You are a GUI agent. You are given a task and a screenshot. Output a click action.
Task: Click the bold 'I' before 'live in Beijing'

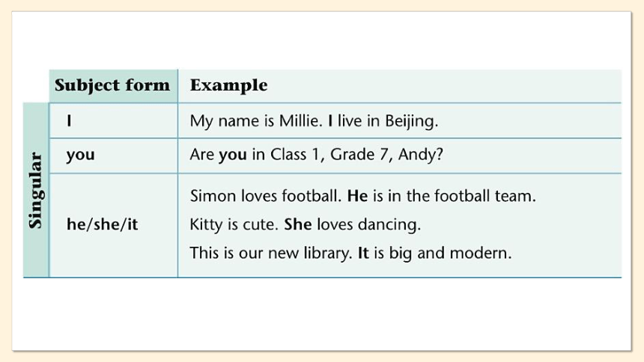(330, 120)
